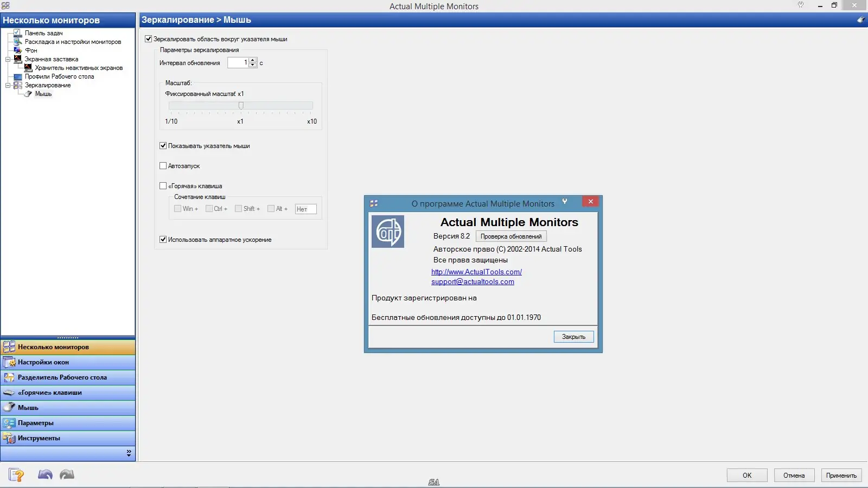Viewport: 868px width, 488px height.
Task: Toggle Использовать аппаратное ускорение checkbox
Action: click(x=163, y=240)
